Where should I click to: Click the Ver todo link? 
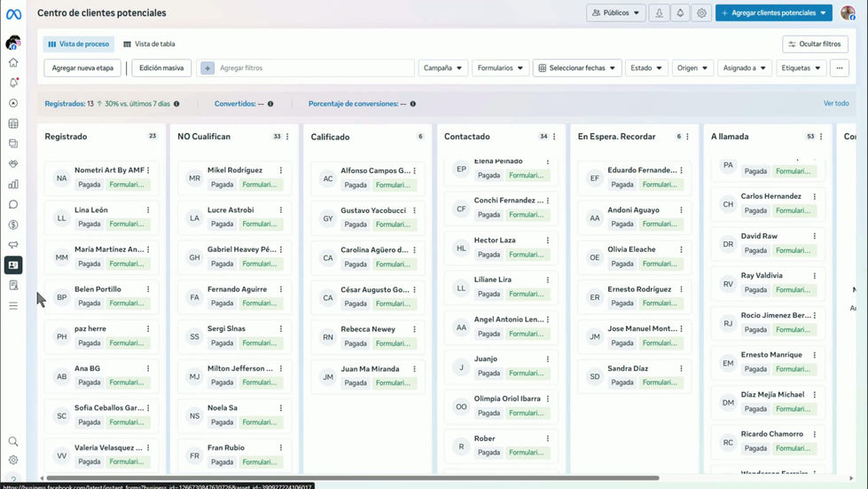pos(836,104)
